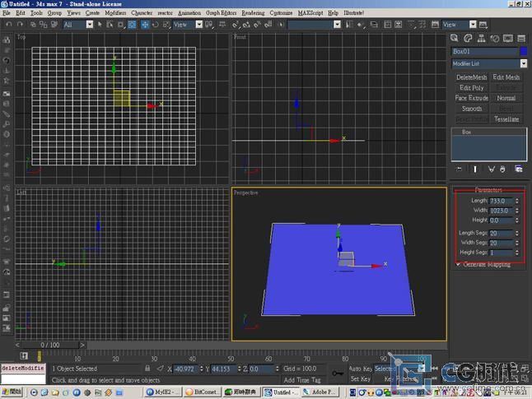Click the Tessellate modifier button
This screenshot has height=399, width=532.
(506, 119)
